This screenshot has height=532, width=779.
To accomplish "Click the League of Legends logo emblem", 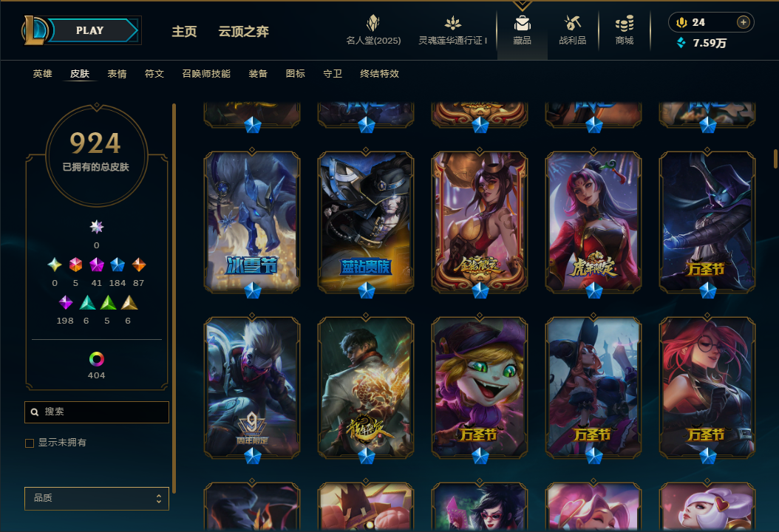I will point(34,30).
